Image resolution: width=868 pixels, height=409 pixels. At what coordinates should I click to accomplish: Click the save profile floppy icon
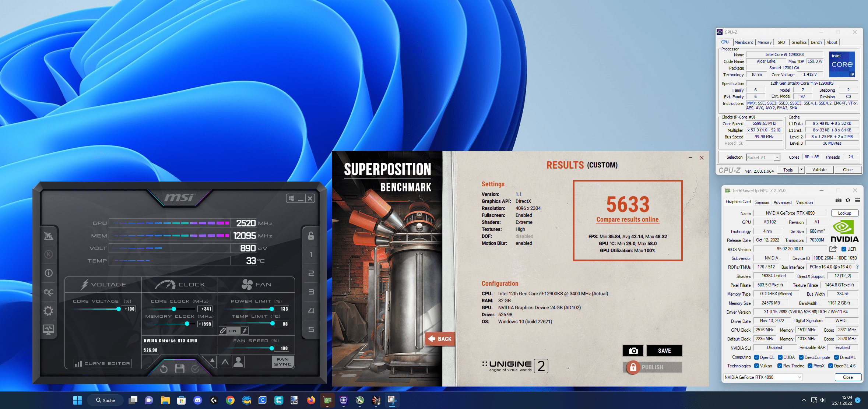click(x=180, y=369)
